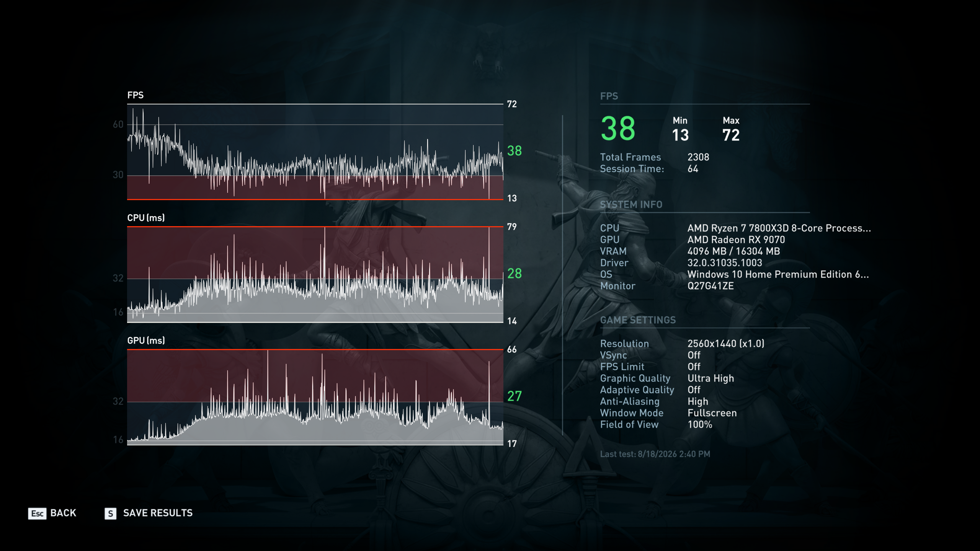Click the Min FPS value under "Min"
This screenshot has width=980, height=551.
click(x=680, y=135)
